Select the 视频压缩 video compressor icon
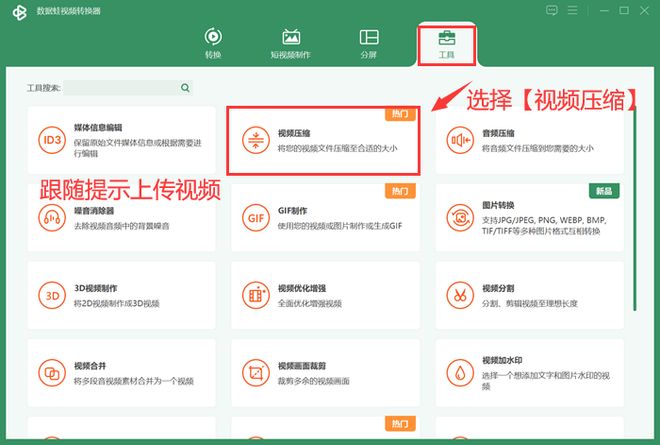The width and height of the screenshot is (660, 445). pyautogui.click(x=255, y=141)
